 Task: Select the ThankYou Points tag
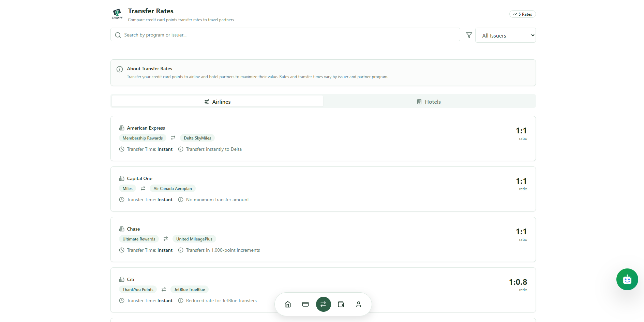(x=138, y=289)
